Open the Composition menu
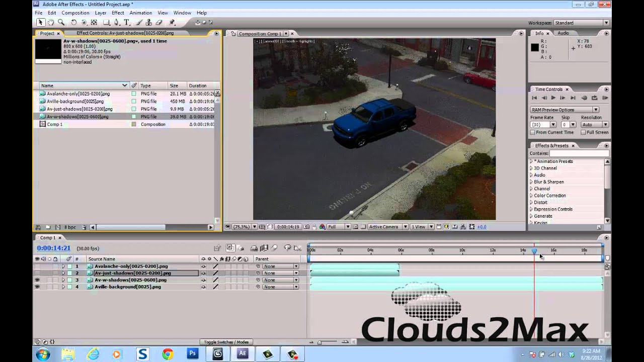 tap(75, 13)
